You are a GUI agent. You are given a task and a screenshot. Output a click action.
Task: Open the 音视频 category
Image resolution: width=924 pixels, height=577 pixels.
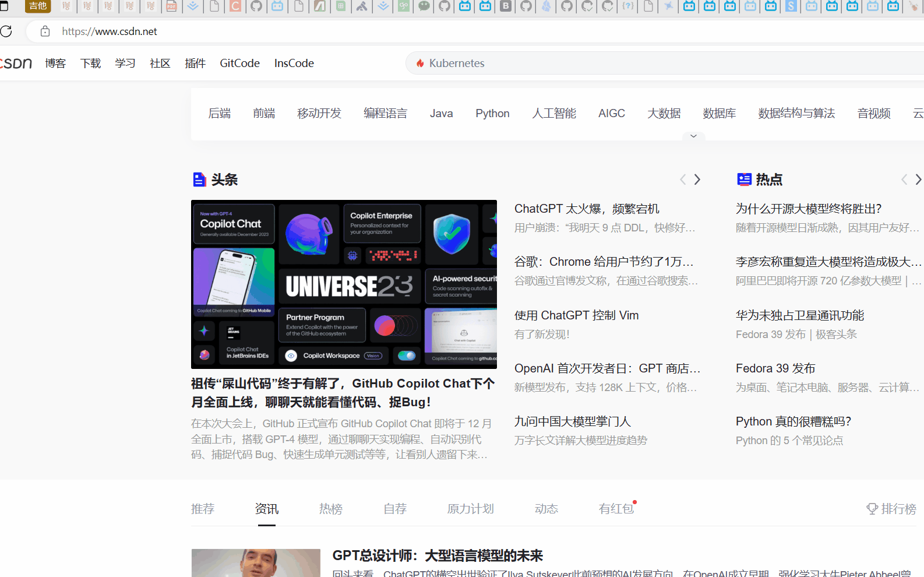(x=874, y=113)
